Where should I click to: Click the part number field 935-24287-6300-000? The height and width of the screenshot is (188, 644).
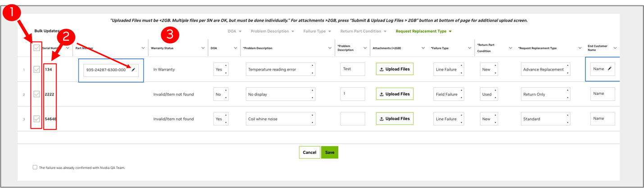[x=111, y=70]
